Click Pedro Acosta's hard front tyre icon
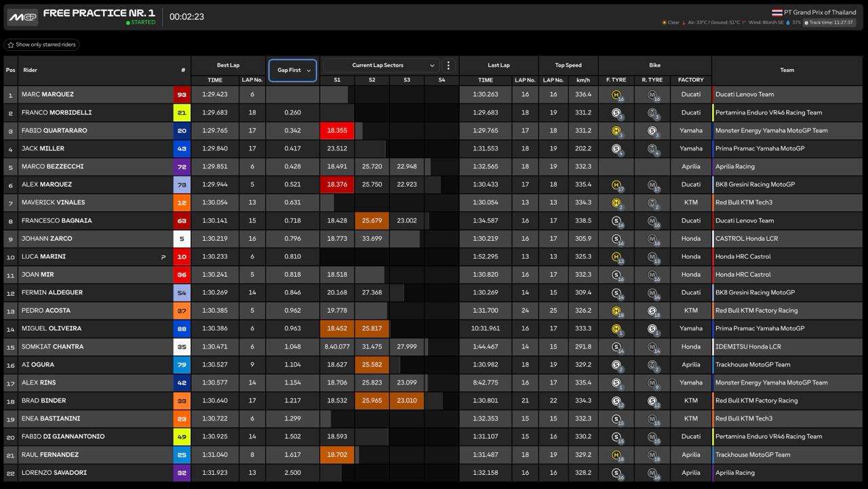Screen dimensions: 868x489 tap(616, 311)
